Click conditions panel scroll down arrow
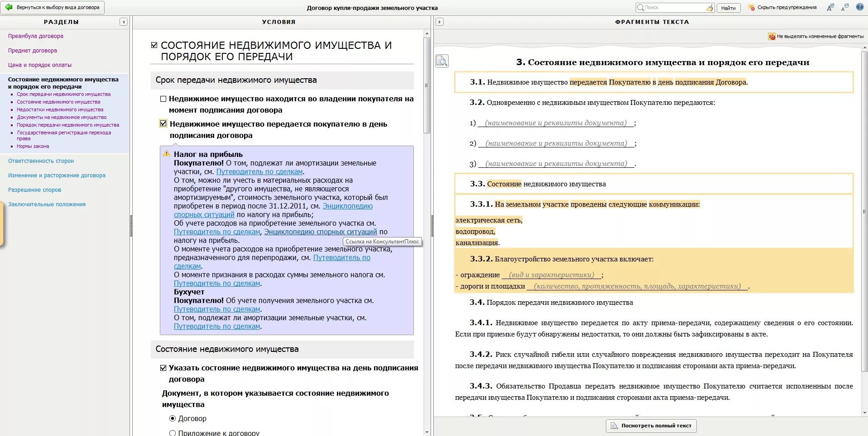This screenshot has height=436, width=868. tap(427, 432)
